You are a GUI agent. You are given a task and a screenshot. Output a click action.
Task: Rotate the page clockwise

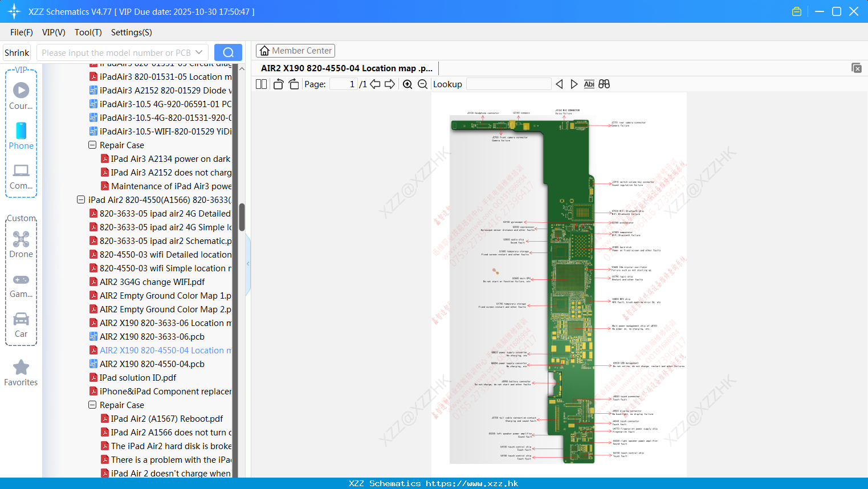pos(294,84)
